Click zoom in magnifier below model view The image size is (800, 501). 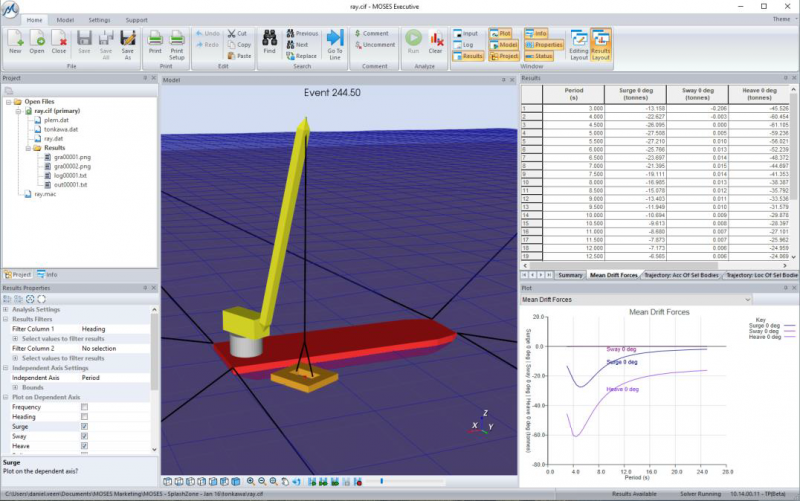pos(251,481)
